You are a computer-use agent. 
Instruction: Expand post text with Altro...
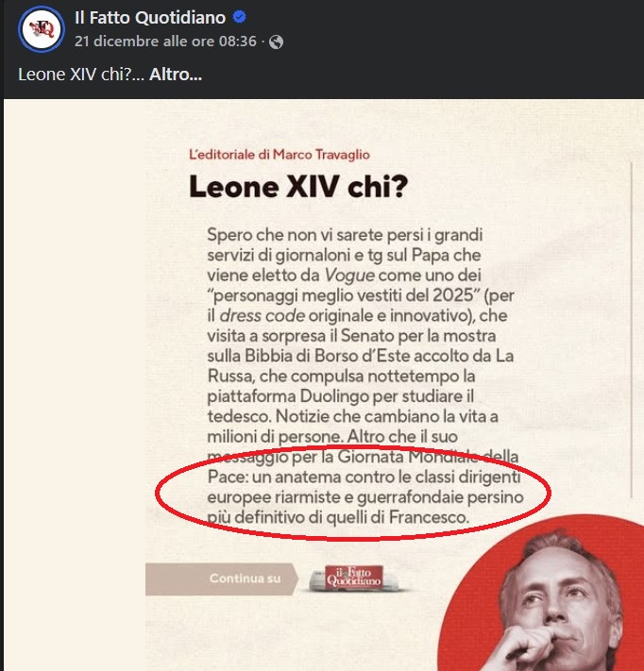click(175, 75)
